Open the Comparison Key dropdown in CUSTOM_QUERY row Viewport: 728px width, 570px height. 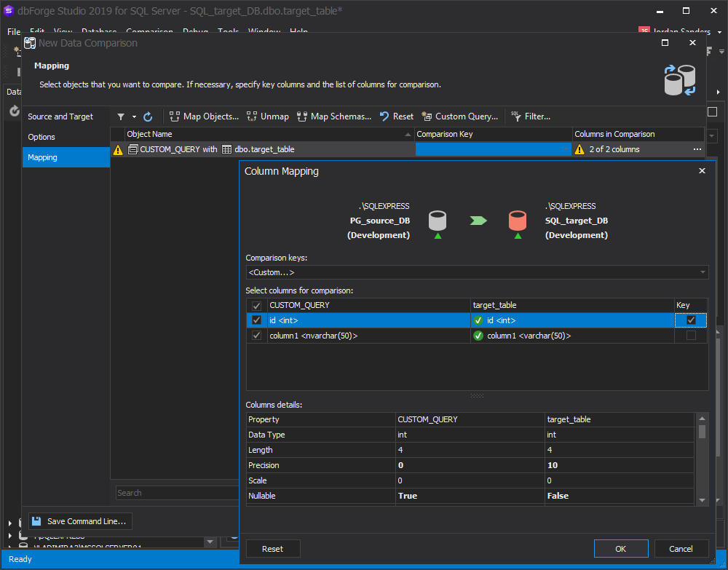[566, 149]
